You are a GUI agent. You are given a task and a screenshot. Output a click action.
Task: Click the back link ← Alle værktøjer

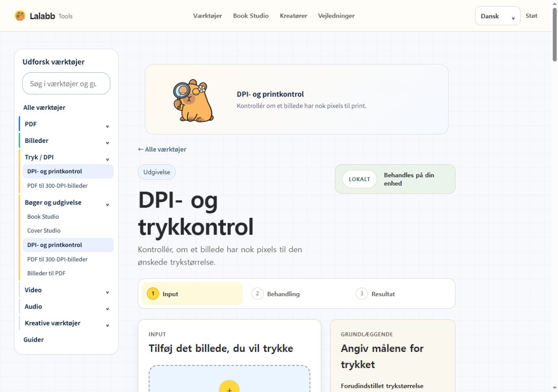point(162,149)
